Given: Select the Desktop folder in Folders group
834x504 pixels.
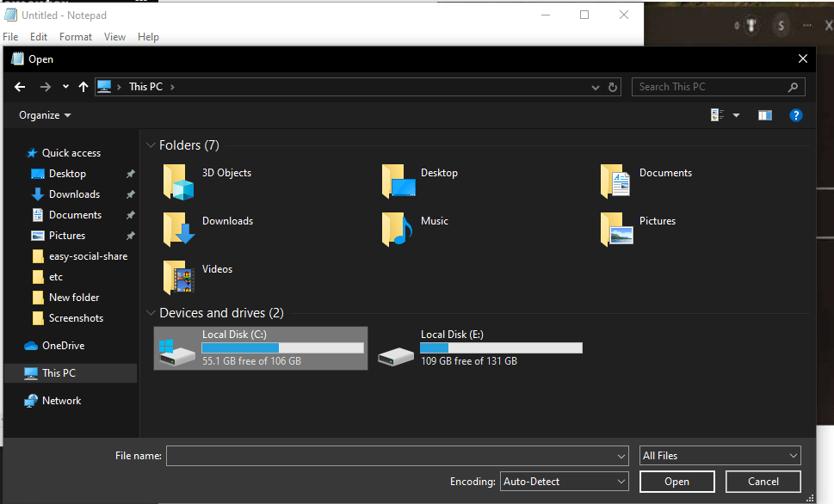Looking at the screenshot, I should coord(420,181).
